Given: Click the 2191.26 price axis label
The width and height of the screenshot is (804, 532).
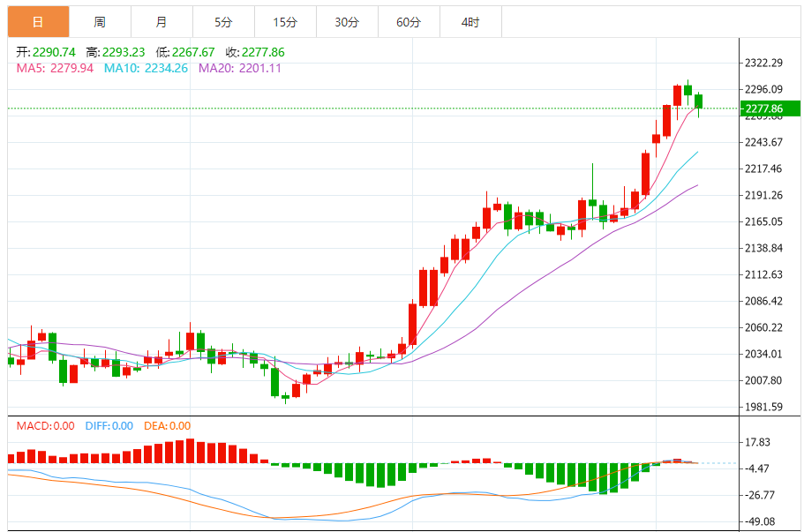Looking at the screenshot, I should pyautogui.click(x=764, y=195).
